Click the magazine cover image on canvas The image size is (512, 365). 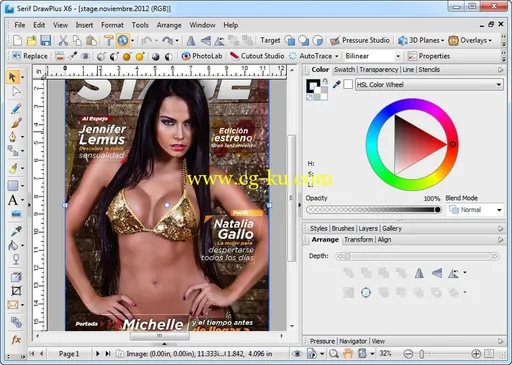pos(167,205)
